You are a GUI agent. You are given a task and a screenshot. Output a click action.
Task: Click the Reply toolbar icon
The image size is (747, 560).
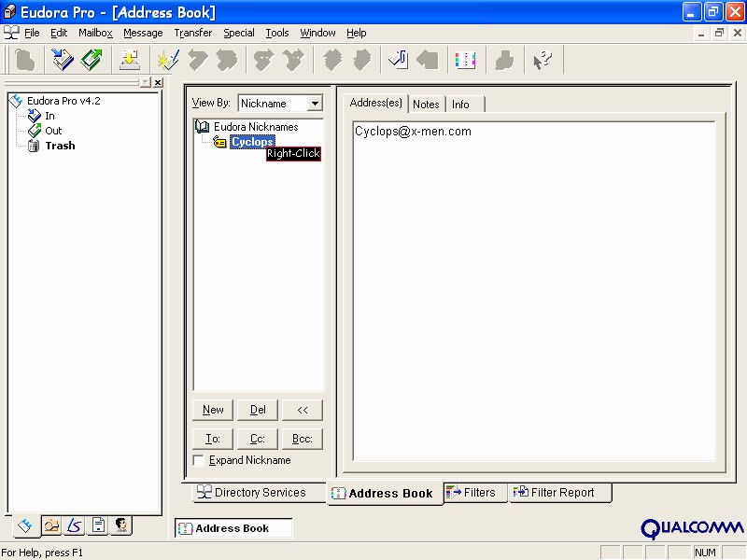[x=197, y=61]
